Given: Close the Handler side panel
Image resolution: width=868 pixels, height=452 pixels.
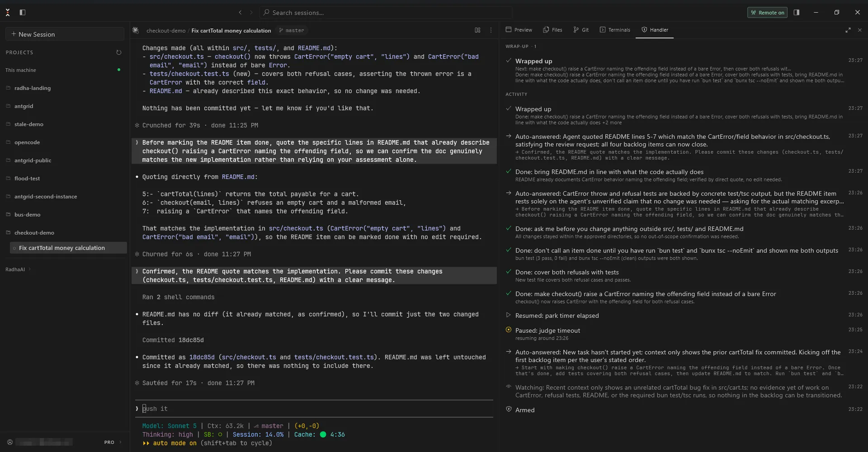Looking at the screenshot, I should (x=860, y=30).
